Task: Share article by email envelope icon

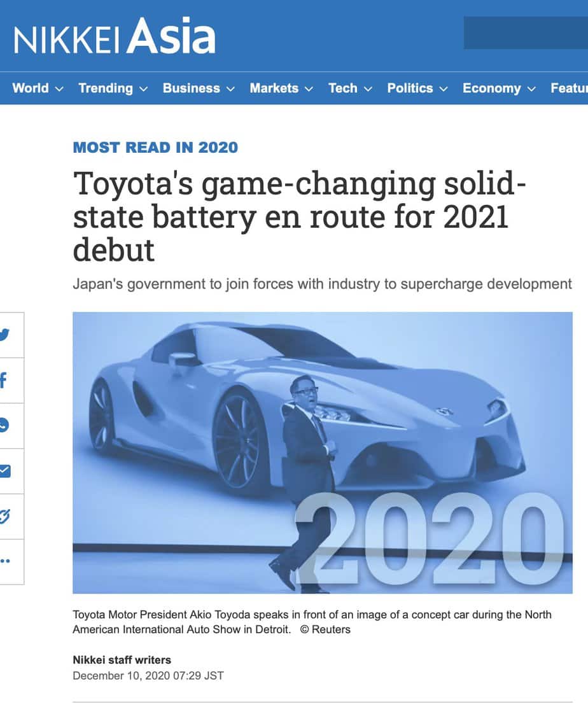Action: 6,471
